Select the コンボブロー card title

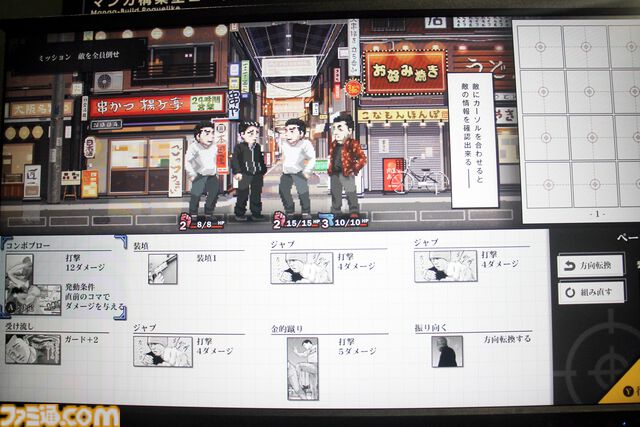point(28,245)
